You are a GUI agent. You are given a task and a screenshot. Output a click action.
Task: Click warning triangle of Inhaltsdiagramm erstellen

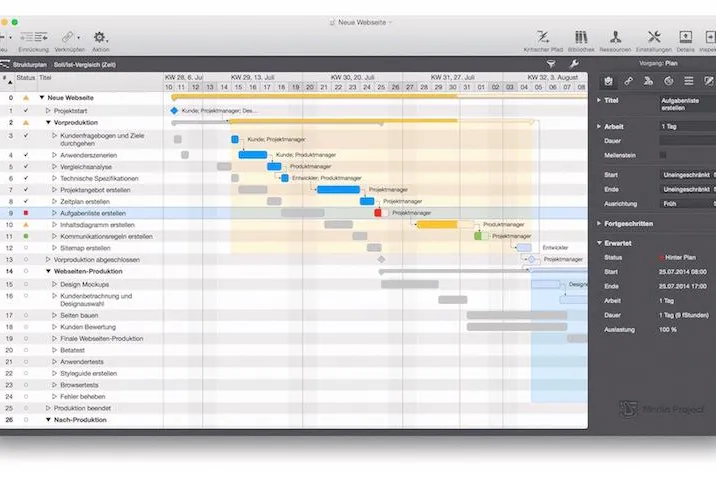coord(26,225)
